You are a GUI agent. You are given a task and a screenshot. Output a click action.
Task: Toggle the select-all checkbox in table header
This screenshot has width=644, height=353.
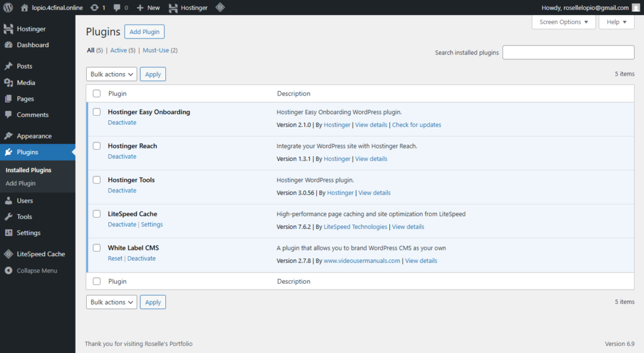[x=97, y=94]
